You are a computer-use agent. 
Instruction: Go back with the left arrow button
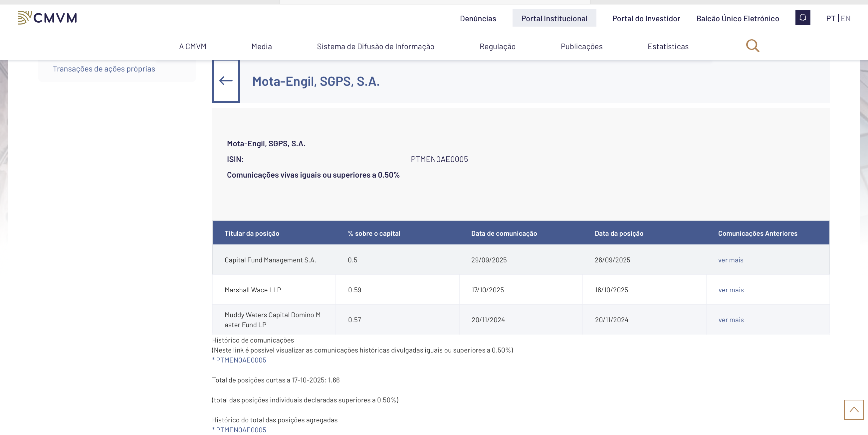pyautogui.click(x=226, y=81)
